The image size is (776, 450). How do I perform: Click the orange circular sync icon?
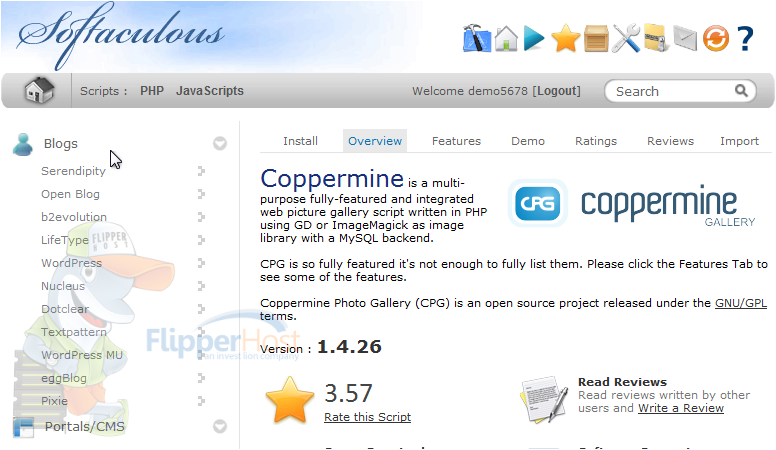click(x=716, y=39)
